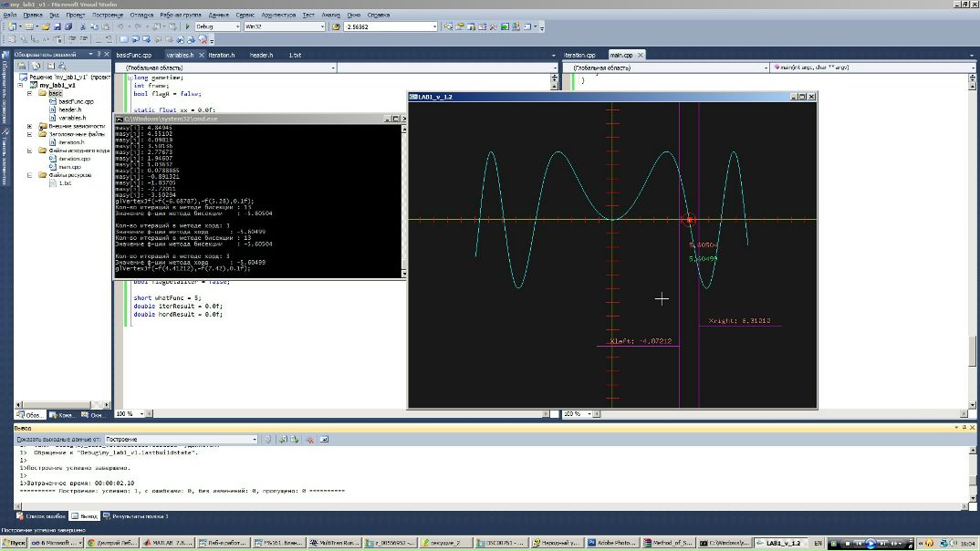Image resolution: width=980 pixels, height=551 pixels.
Task: Click the green Start Debugging arrow
Action: click(187, 27)
